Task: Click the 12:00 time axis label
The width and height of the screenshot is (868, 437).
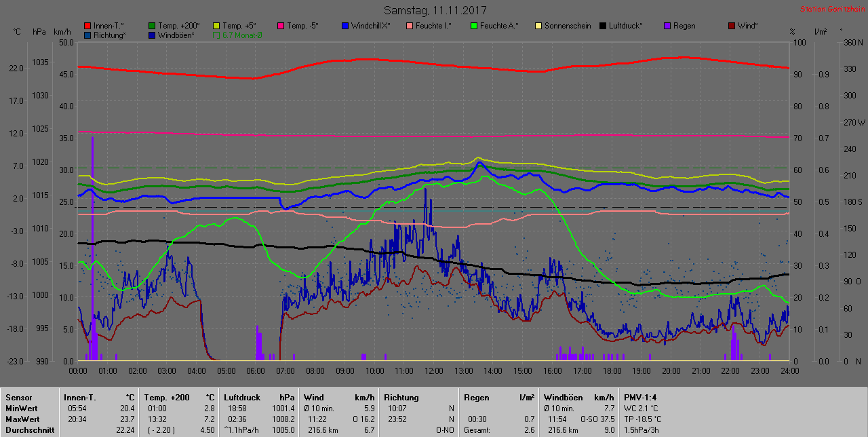Action: (434, 371)
